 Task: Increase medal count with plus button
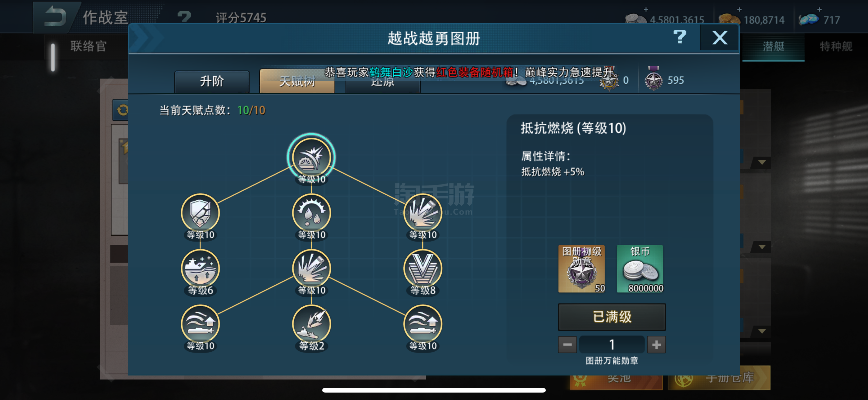(656, 344)
